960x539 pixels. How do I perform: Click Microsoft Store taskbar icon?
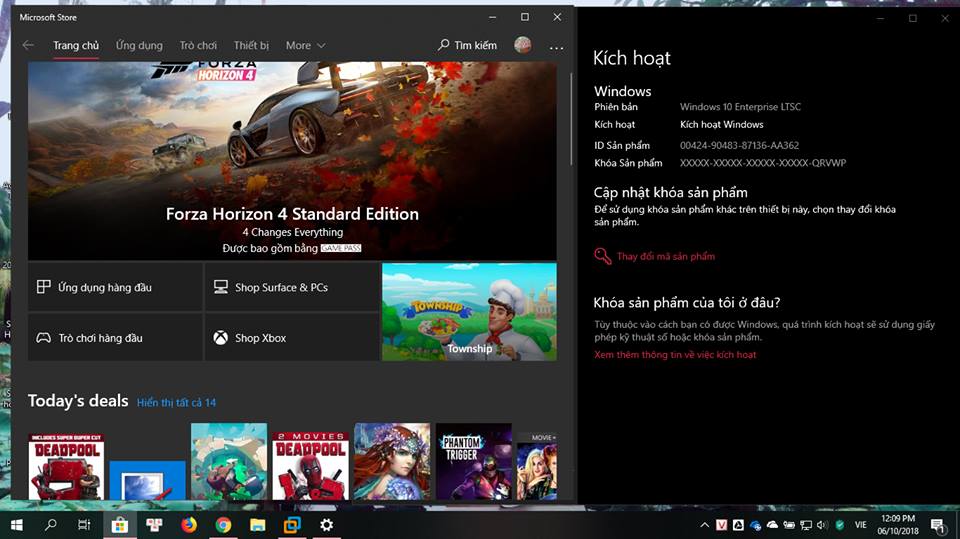tap(119, 525)
